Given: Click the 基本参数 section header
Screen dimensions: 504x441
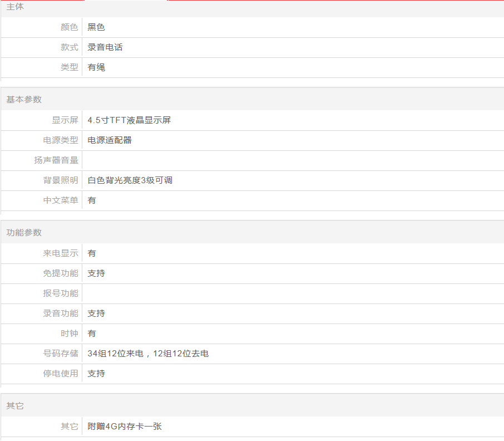Looking at the screenshot, I should (24, 99).
